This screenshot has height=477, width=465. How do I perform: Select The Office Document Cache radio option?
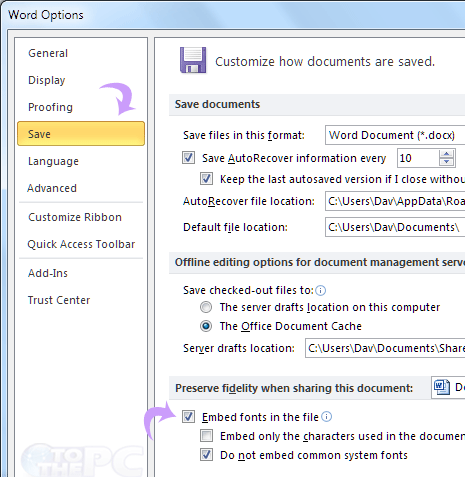pos(206,326)
